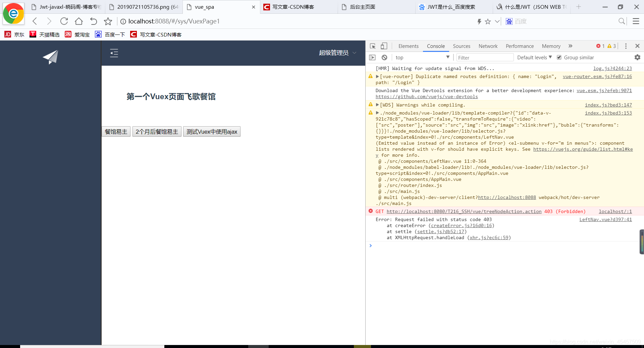
Task: Open 京东 bookmark
Action: point(14,34)
